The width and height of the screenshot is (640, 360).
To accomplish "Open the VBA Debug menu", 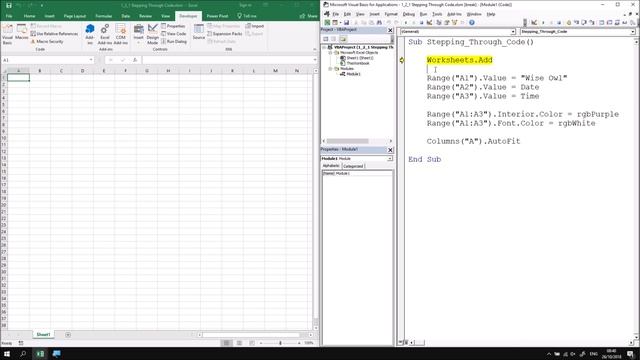I will point(408,14).
